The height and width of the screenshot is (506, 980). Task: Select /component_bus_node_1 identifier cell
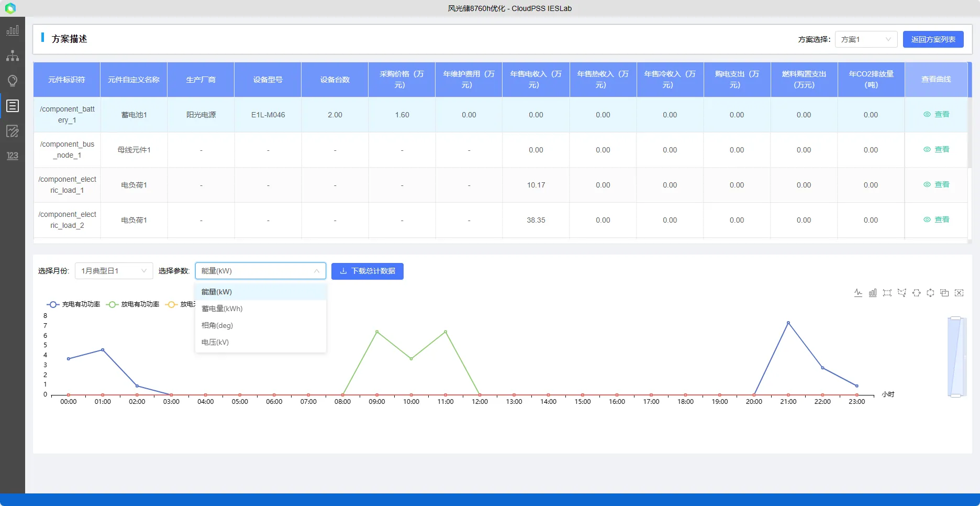point(67,150)
